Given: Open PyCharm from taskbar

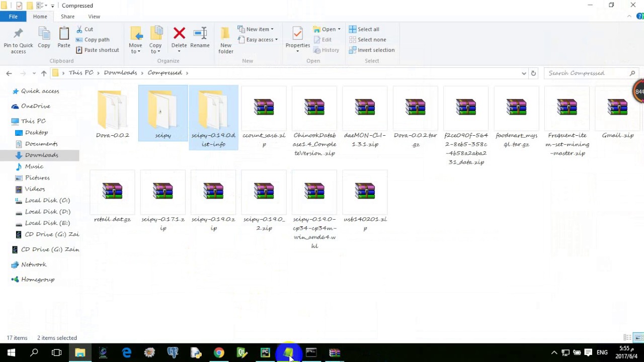Looking at the screenshot, I should click(x=265, y=352).
